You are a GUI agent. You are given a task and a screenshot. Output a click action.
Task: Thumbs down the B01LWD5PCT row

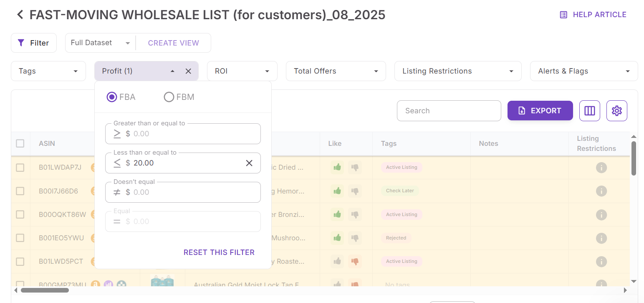point(355,262)
